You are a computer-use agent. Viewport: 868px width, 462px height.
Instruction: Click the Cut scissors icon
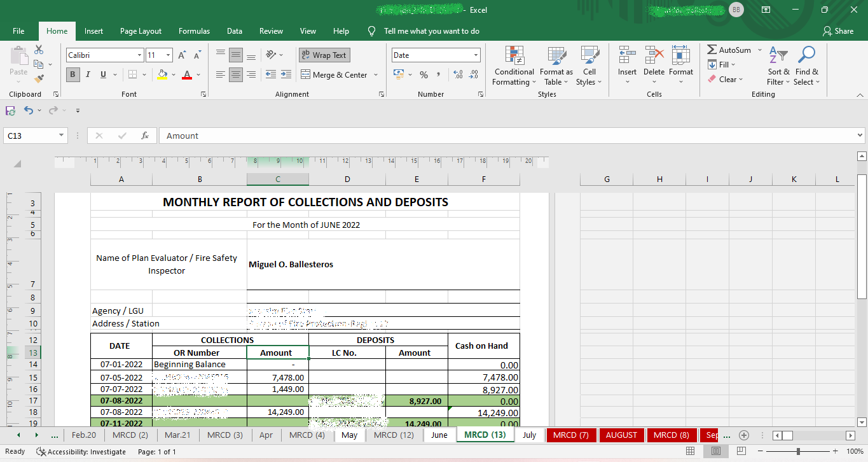tap(39, 50)
